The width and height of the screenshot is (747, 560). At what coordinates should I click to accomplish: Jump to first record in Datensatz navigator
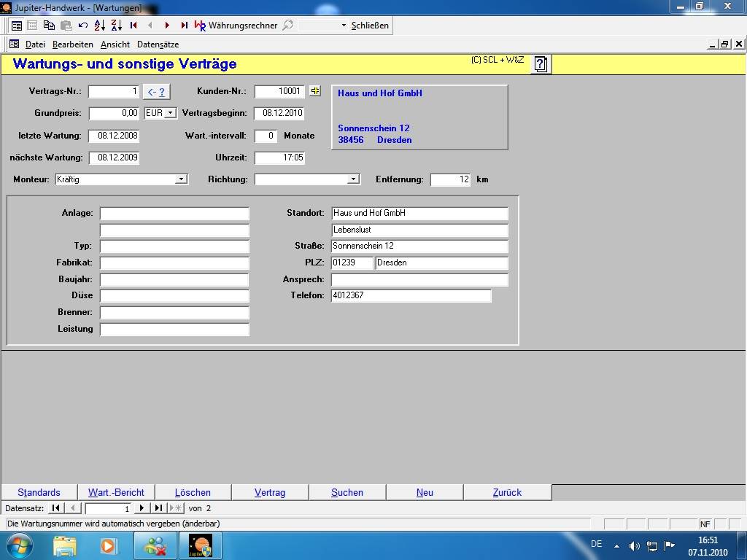(56, 508)
